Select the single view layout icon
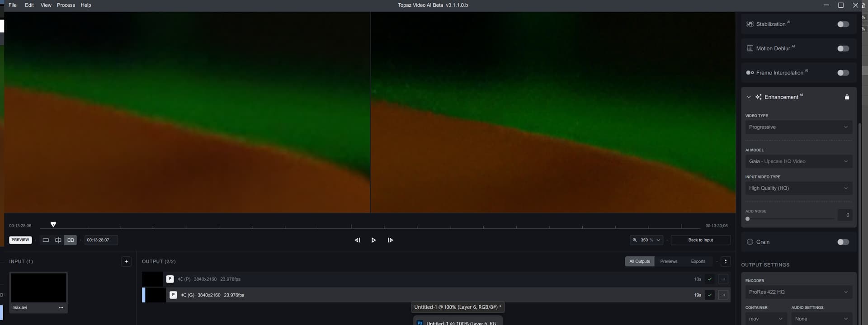868x325 pixels. (x=46, y=240)
